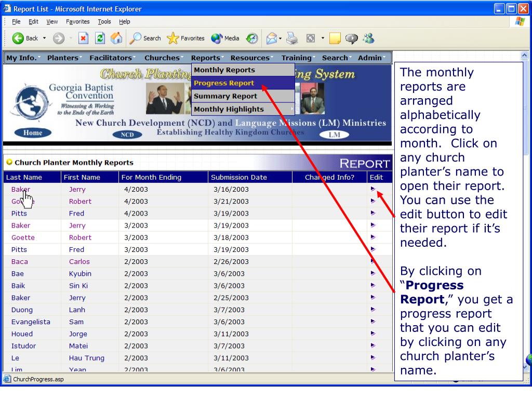
Task: Click edit arrow for Goette 4/2003 row
Action: (x=373, y=201)
